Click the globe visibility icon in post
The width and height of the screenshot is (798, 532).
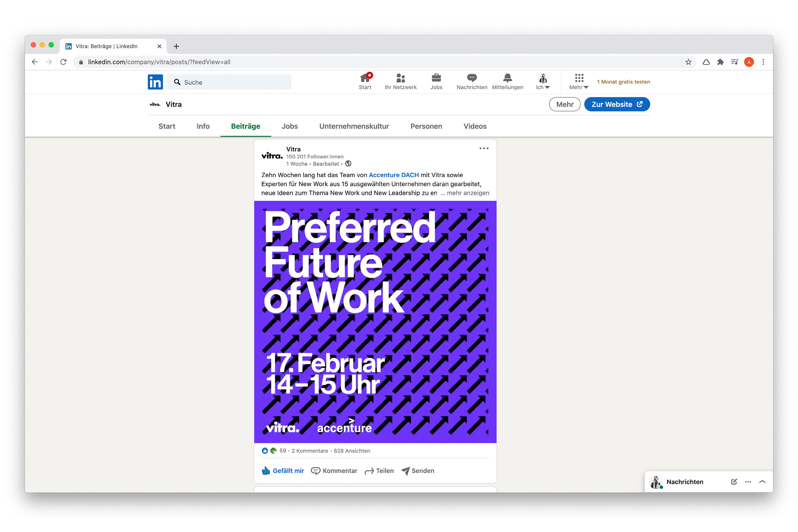348,164
